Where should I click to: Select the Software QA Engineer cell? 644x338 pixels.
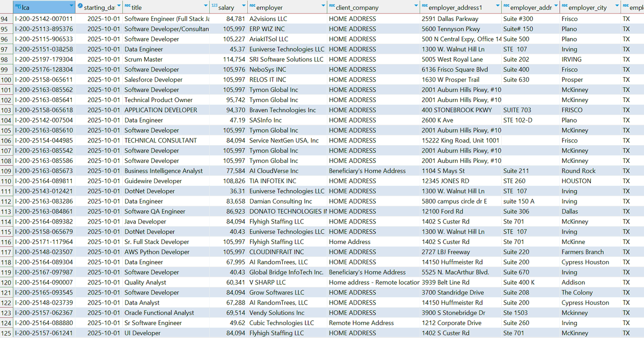click(x=166, y=211)
